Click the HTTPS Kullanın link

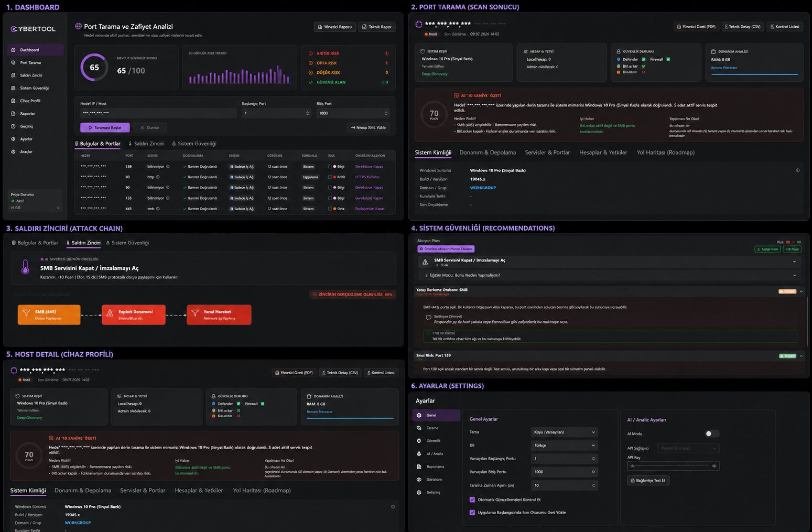point(367,177)
